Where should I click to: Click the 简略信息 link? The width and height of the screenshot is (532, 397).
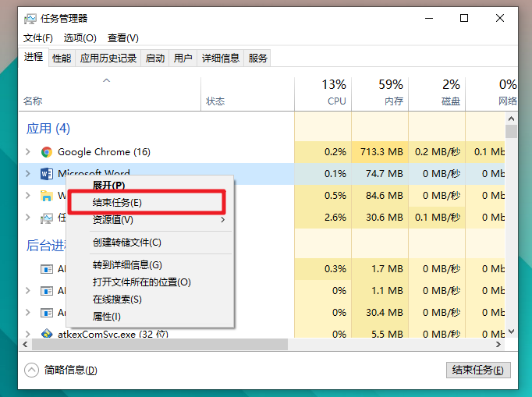(66, 370)
